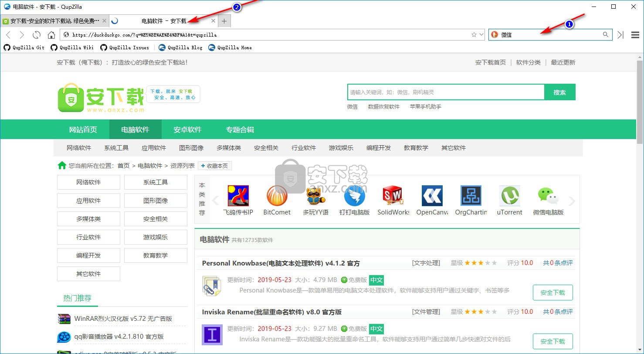The width and height of the screenshot is (644, 354).
Task: Open the home page button
Action: [x=51, y=35]
